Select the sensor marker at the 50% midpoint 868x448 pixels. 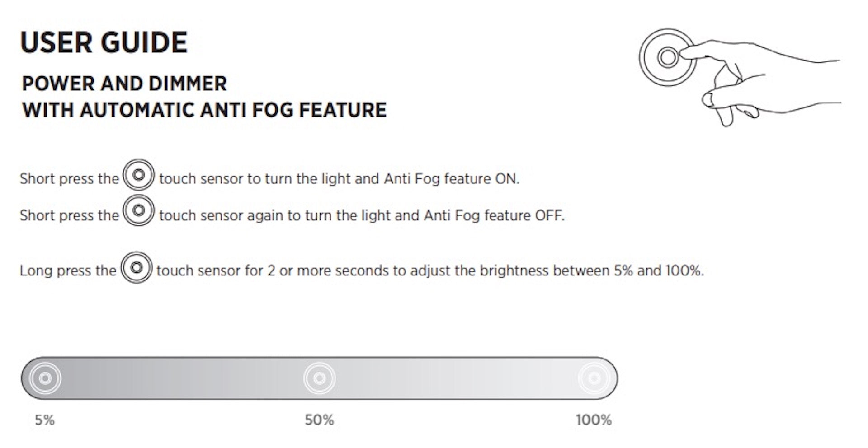coord(319,378)
